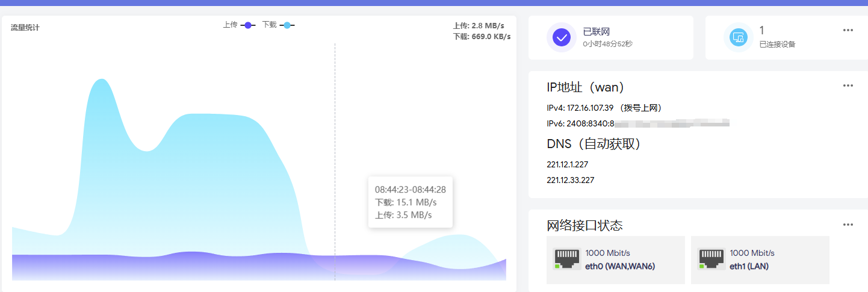Click the 上传 2.8 MB/s speed readout
This screenshot has height=292, width=868.
pos(479,26)
